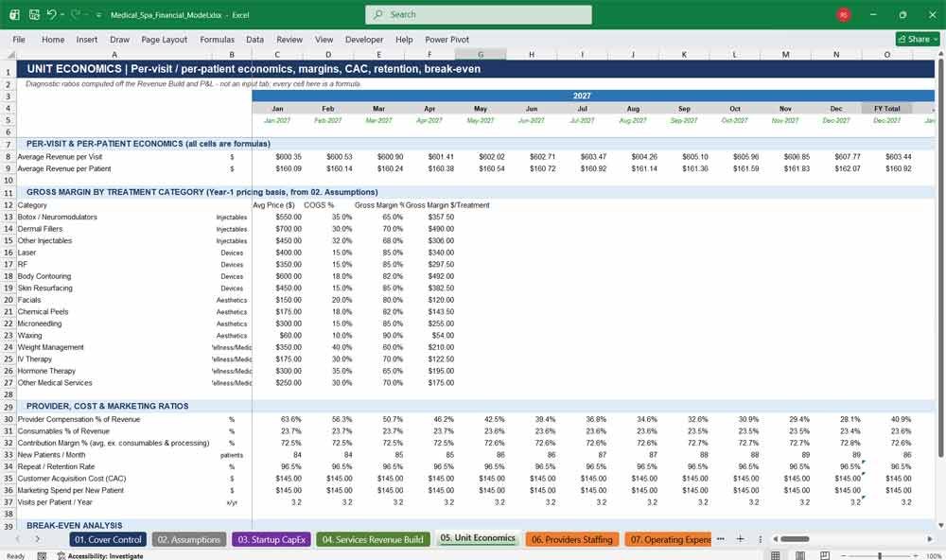
Task: Switch to 01. Cover Control sheet
Action: coord(108,539)
